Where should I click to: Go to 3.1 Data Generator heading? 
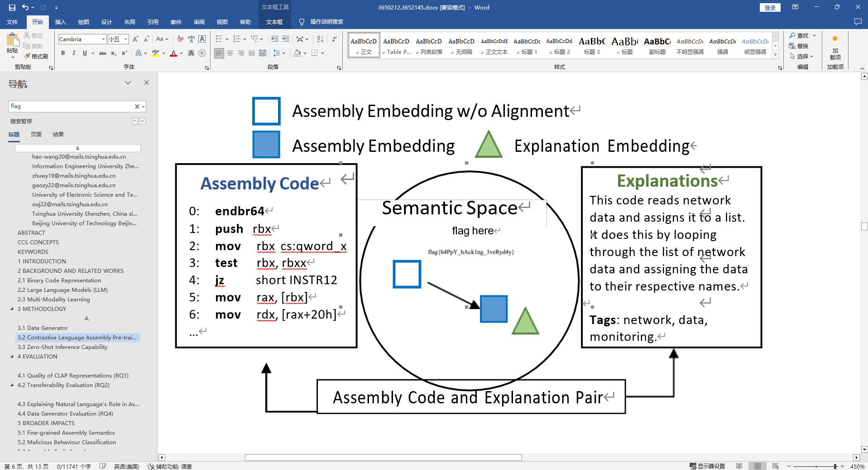pyautogui.click(x=43, y=328)
